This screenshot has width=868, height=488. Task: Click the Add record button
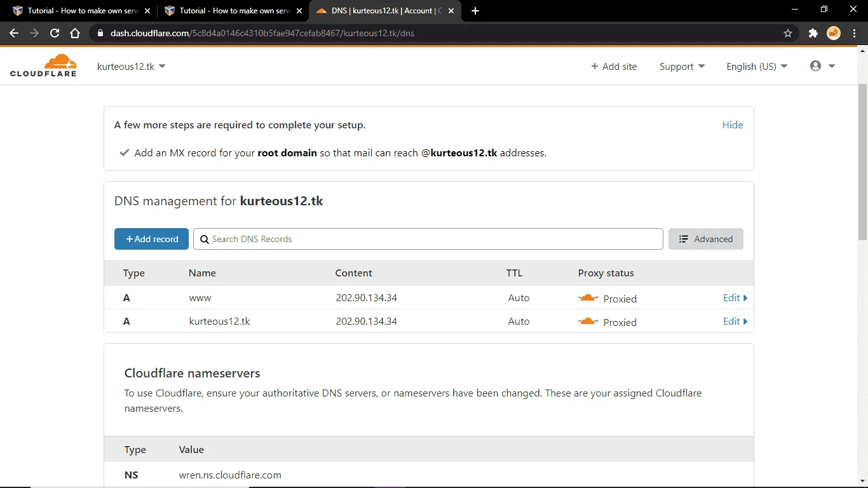click(x=151, y=239)
